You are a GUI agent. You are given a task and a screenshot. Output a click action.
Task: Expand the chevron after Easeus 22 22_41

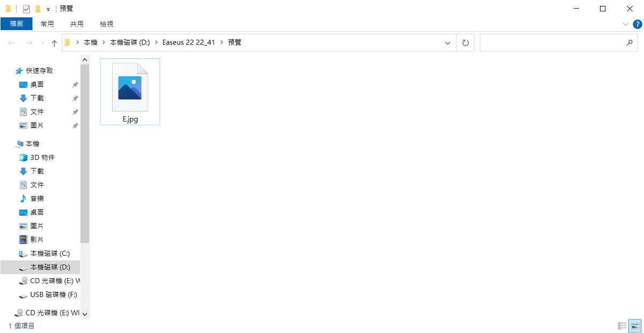point(222,42)
